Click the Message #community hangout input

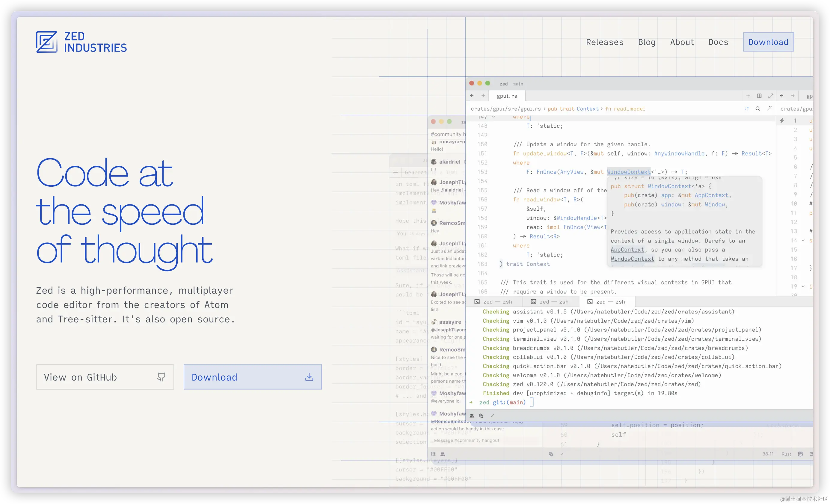click(467, 440)
